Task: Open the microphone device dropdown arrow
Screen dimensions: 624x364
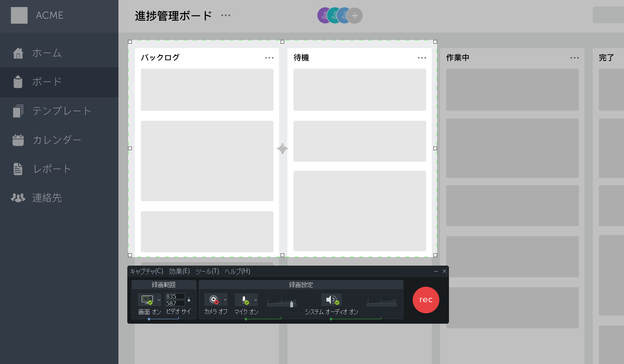Action: click(x=255, y=300)
